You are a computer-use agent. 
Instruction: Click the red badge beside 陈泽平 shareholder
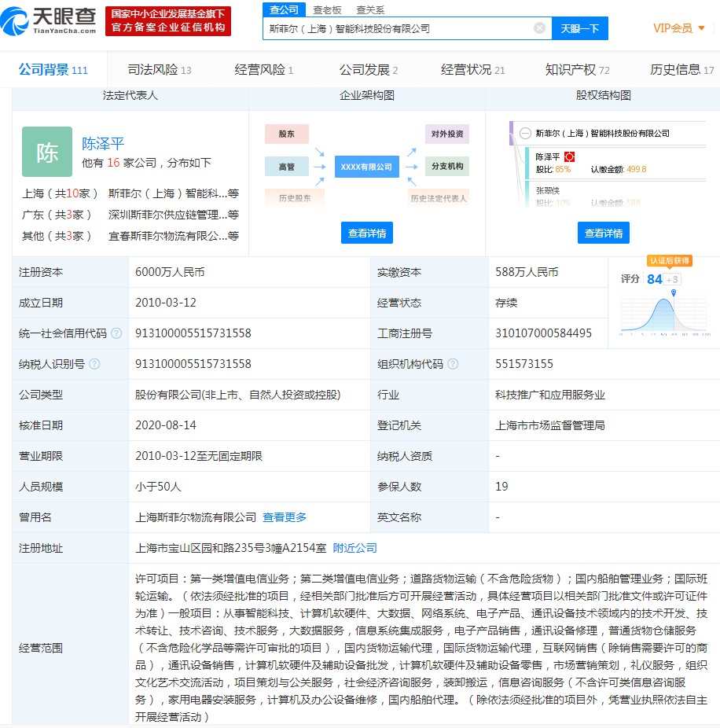point(570,157)
